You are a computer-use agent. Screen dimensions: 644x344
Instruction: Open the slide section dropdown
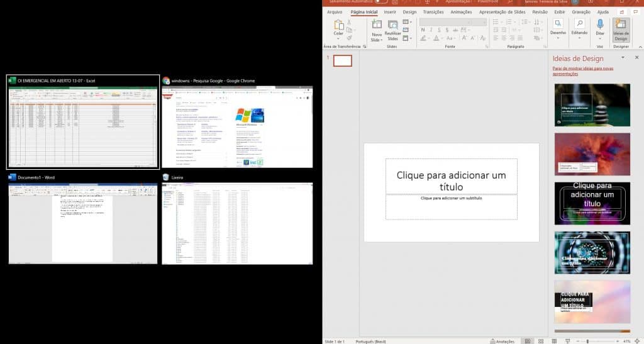(407, 38)
